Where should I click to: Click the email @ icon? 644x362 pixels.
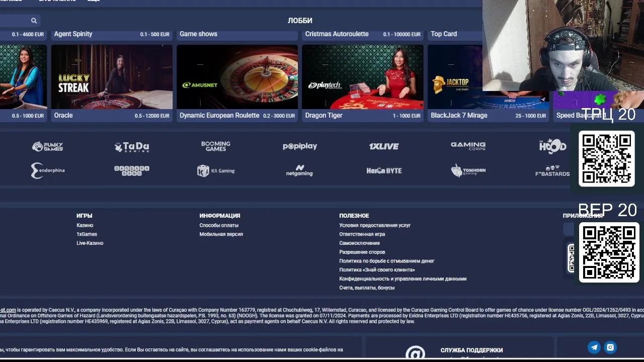[416, 353]
